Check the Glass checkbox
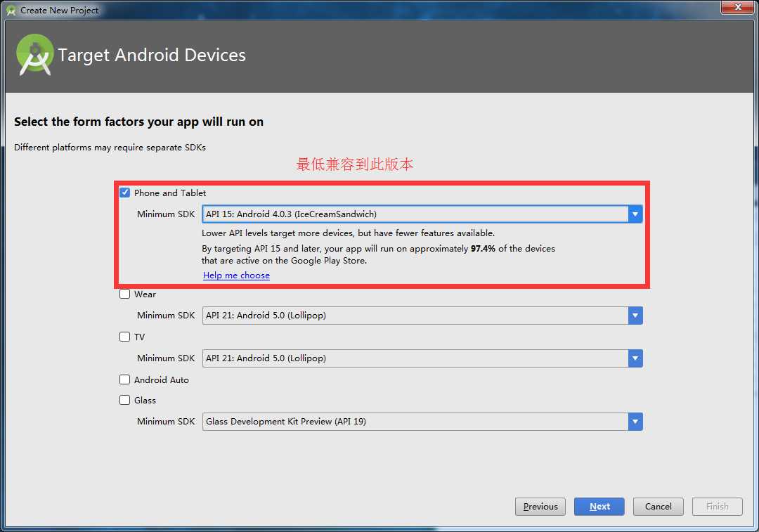The image size is (759, 532). (125, 400)
